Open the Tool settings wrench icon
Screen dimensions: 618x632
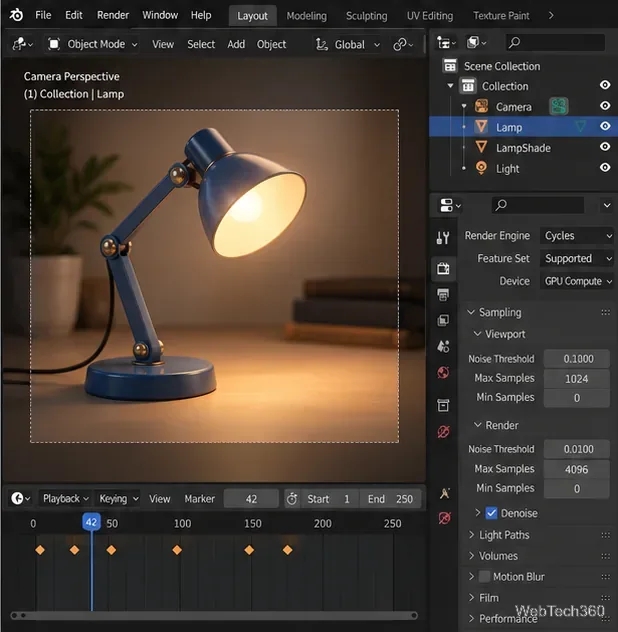click(x=443, y=238)
